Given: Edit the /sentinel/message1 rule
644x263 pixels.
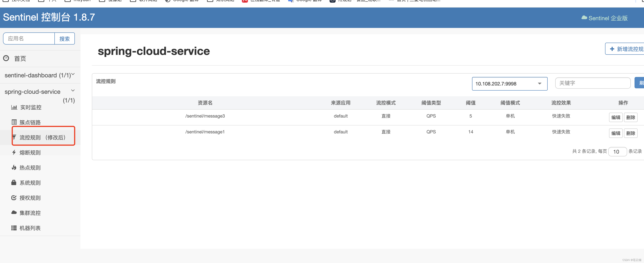Looking at the screenshot, I should pyautogui.click(x=615, y=133).
